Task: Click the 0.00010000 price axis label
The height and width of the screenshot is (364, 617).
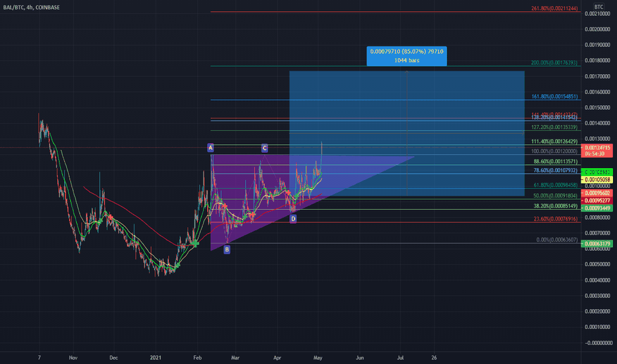Action: point(597,327)
